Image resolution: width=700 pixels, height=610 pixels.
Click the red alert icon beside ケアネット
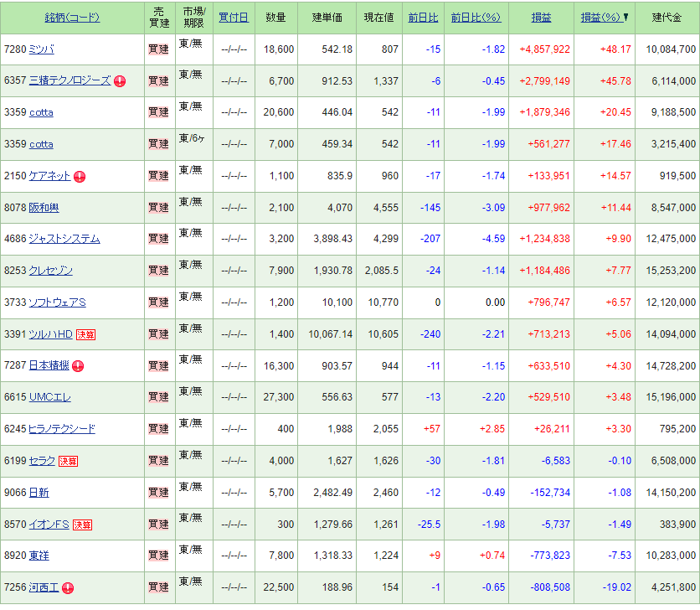(80, 177)
